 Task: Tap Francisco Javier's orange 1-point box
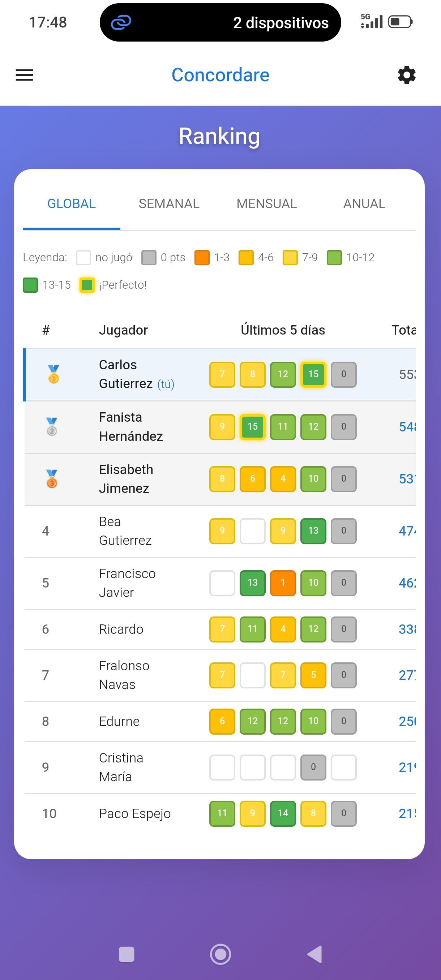point(283,583)
